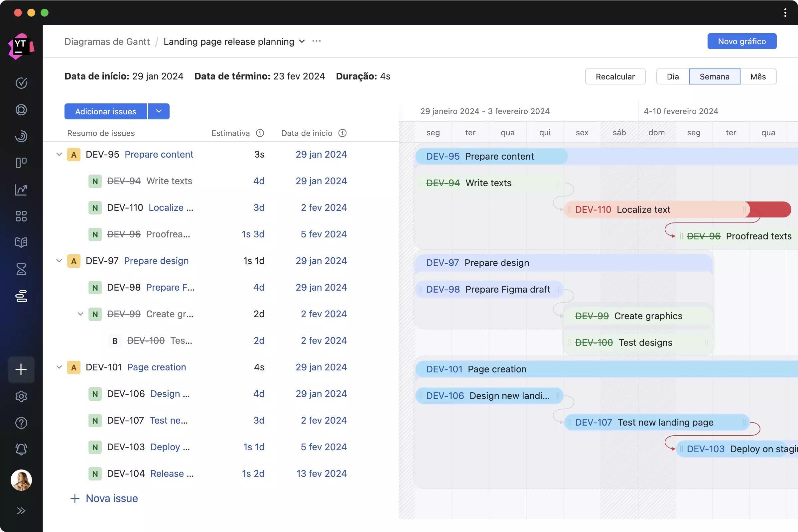Click the DEV-101 Page creation start date field
Viewport: 798px width, 532px height.
(x=322, y=367)
